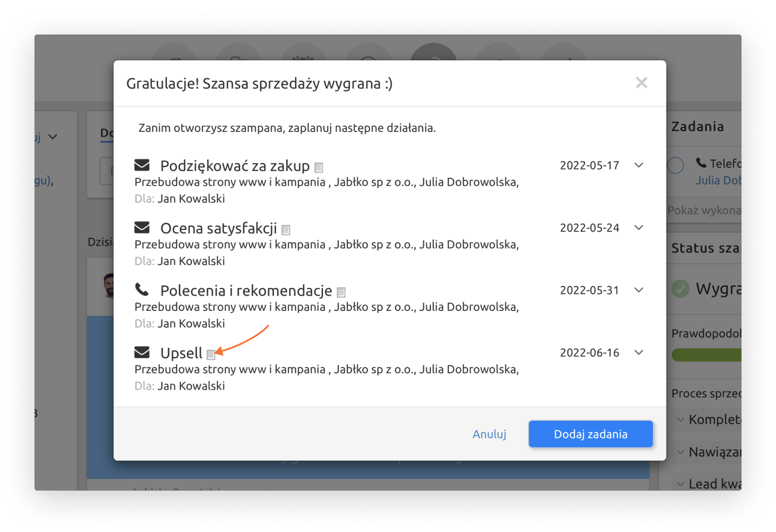The height and width of the screenshot is (532, 776).
Task: Open note icon next to Polecenia i rekomendacje
Action: click(x=341, y=292)
